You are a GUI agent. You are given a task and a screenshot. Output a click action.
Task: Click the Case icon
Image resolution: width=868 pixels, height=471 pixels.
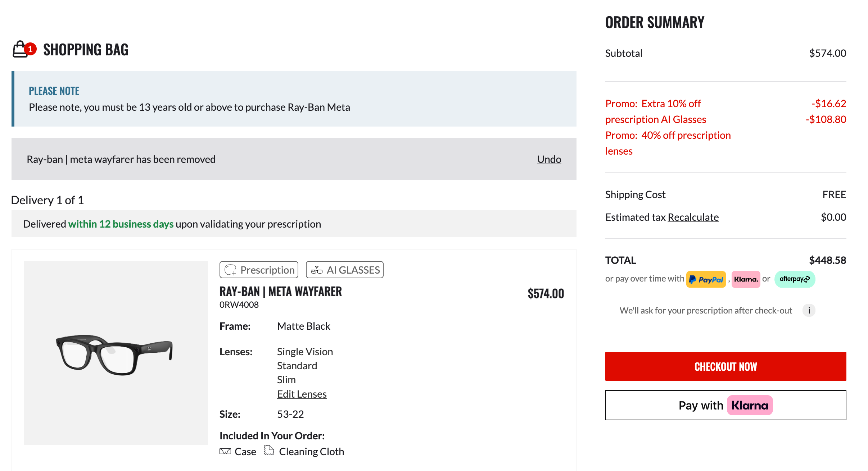pyautogui.click(x=225, y=451)
